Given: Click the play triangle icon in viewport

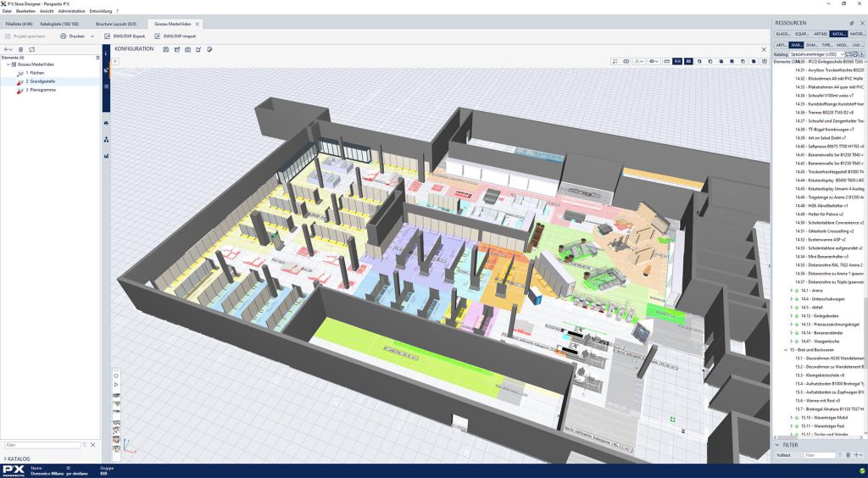Looking at the screenshot, I should click(x=116, y=384).
